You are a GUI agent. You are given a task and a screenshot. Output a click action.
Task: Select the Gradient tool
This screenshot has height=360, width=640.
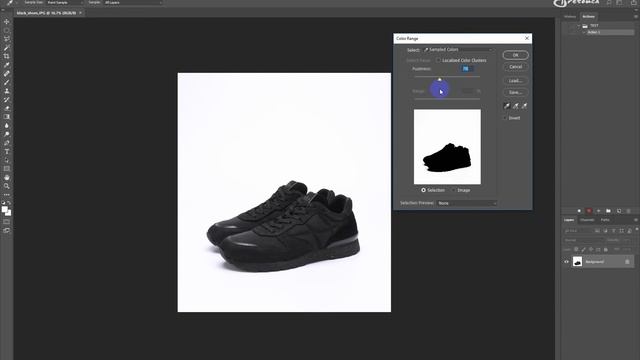point(7,117)
